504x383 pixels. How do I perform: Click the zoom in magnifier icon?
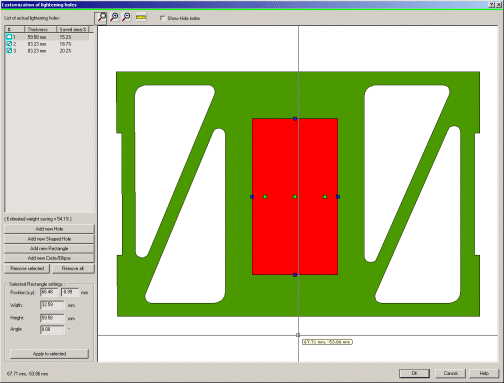click(114, 17)
